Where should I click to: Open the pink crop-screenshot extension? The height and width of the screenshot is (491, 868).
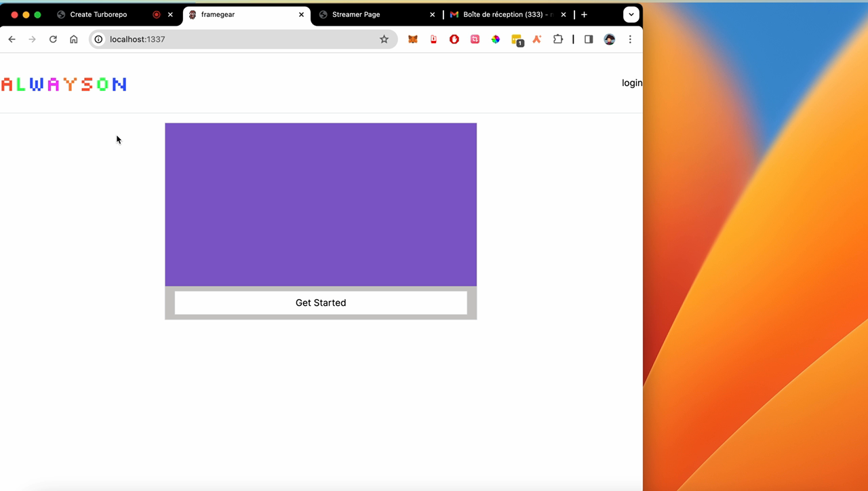point(475,39)
